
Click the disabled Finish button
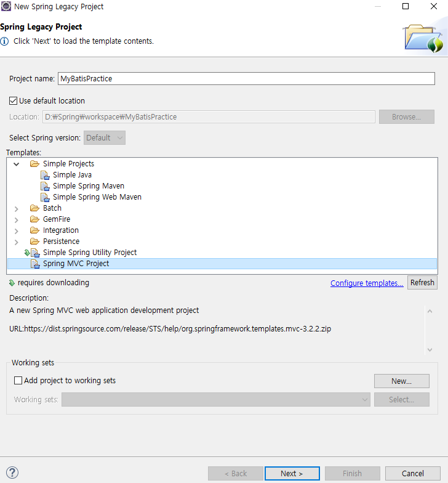click(x=352, y=473)
